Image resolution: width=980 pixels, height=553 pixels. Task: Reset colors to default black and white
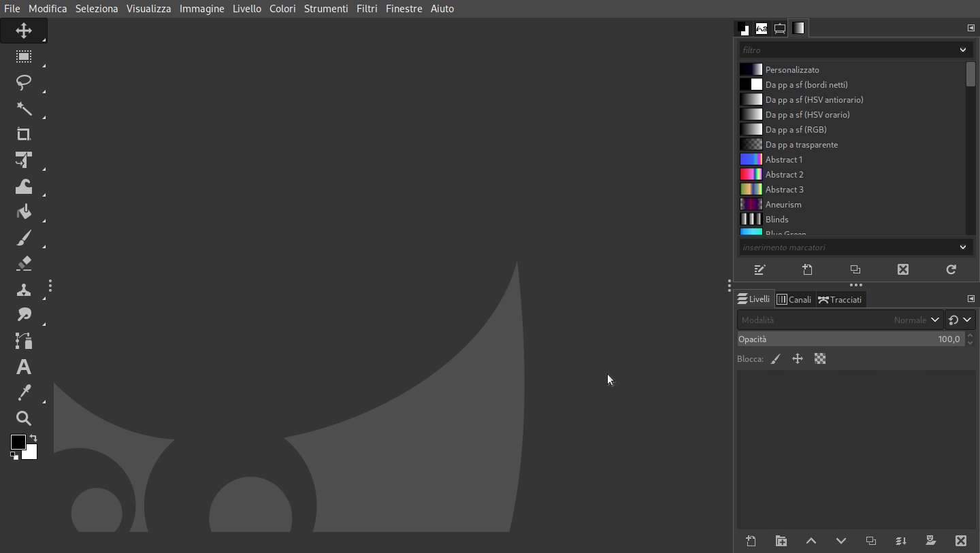pyautogui.click(x=14, y=456)
